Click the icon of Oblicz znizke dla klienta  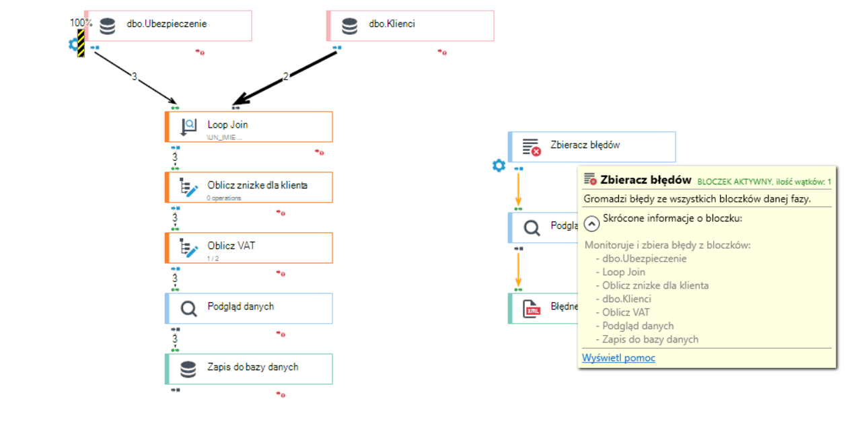[189, 187]
